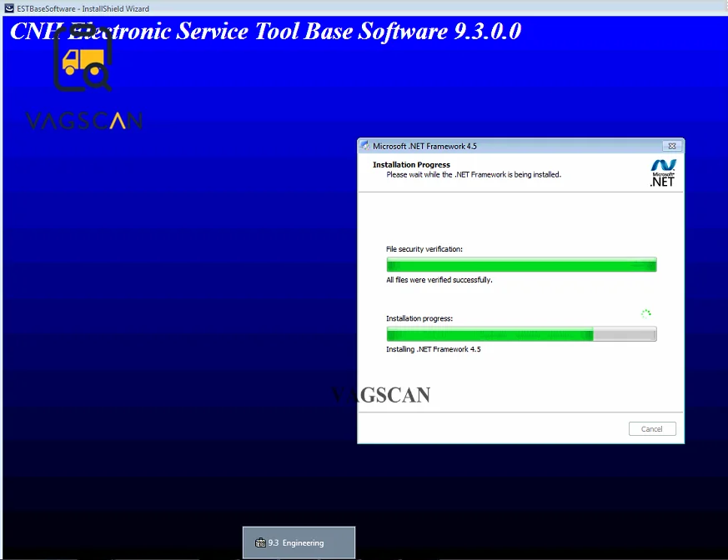Cancel the .NET Framework installation
This screenshot has width=728, height=560.
point(652,428)
